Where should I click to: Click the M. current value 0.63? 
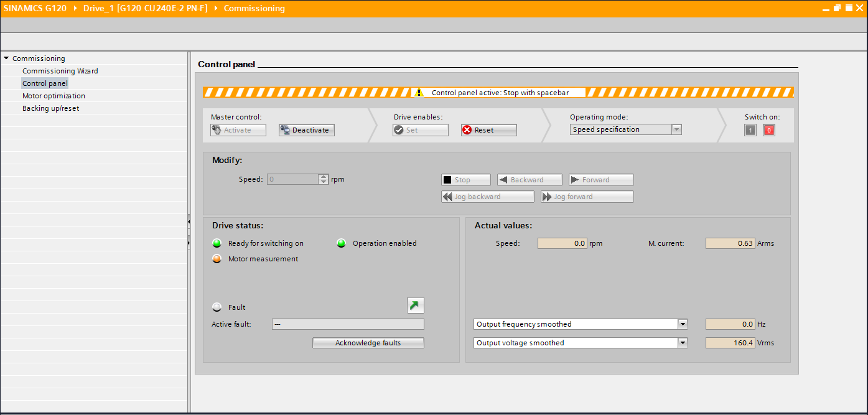[x=730, y=243]
